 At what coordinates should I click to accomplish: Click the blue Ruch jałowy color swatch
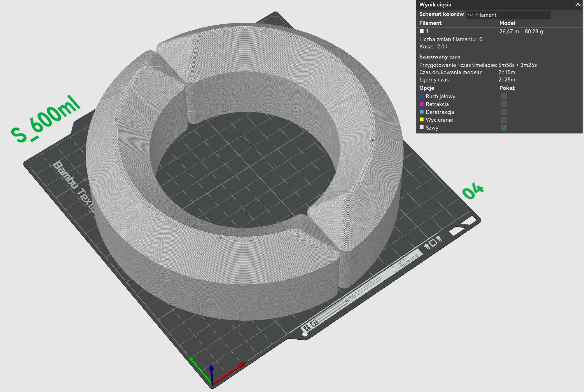coord(422,96)
